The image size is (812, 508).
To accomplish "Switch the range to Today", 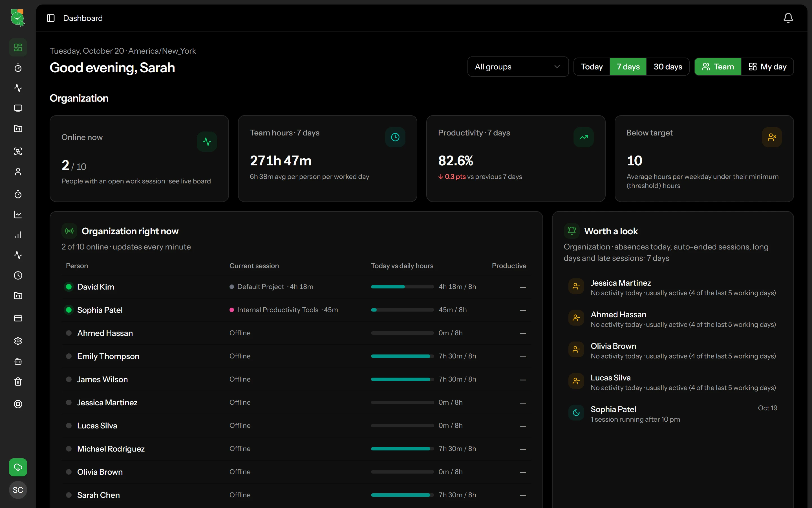I will 592,67.
